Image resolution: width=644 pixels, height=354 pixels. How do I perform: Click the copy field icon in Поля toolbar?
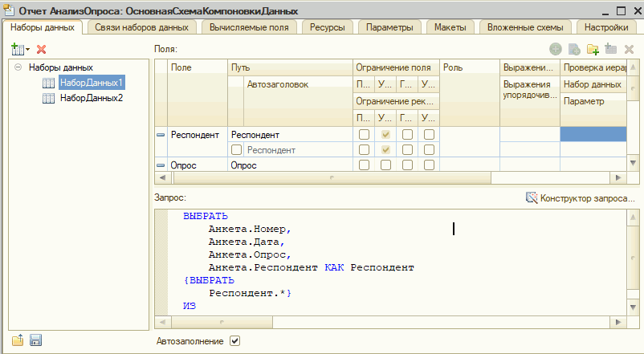click(x=574, y=49)
